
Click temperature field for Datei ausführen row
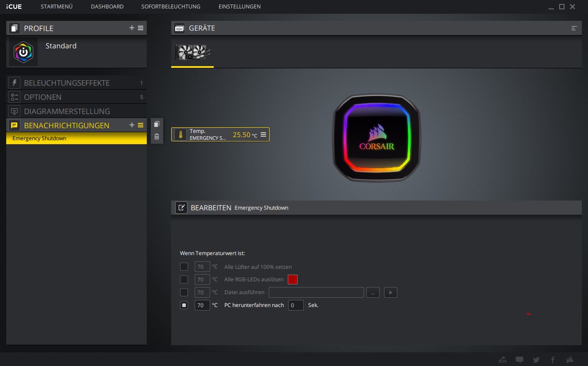click(x=202, y=292)
